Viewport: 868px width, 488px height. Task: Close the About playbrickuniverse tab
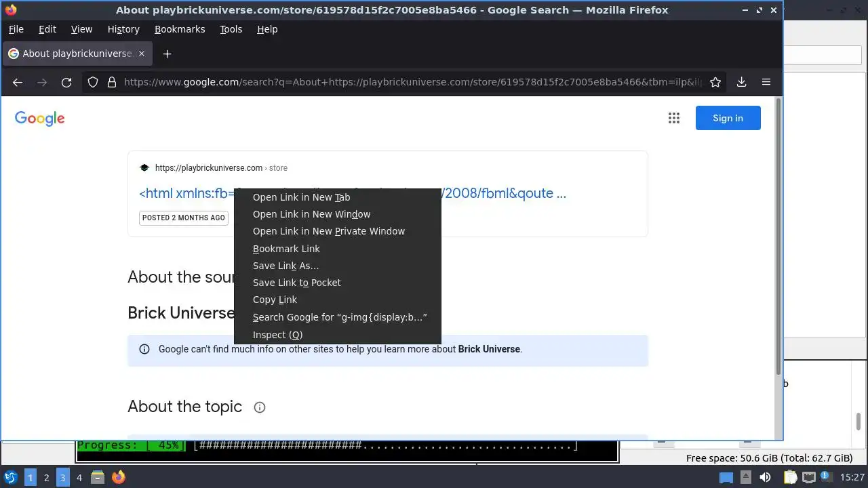(x=142, y=54)
